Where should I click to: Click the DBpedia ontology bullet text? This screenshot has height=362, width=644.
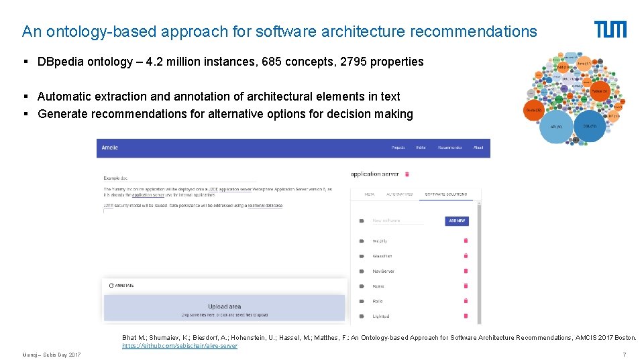230,62
